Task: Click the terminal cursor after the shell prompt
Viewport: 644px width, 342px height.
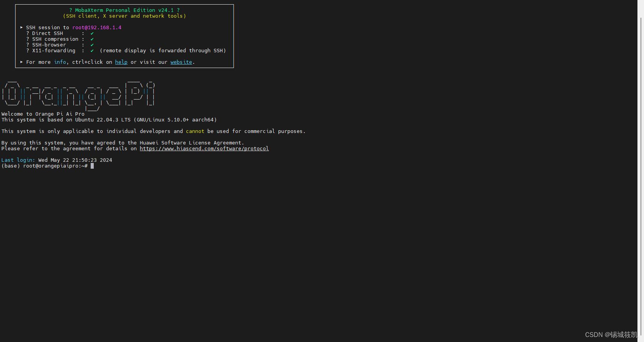Action: click(92, 166)
